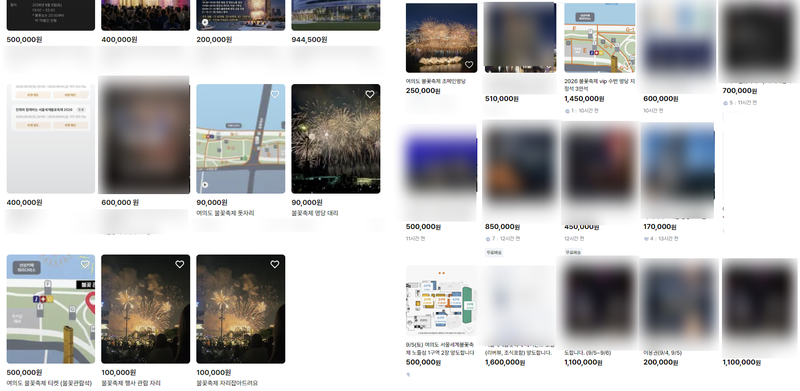This screenshot has width=800, height=391.
Task: Open title 불꽃축제 자리잡아드려요
Action: coord(227,383)
